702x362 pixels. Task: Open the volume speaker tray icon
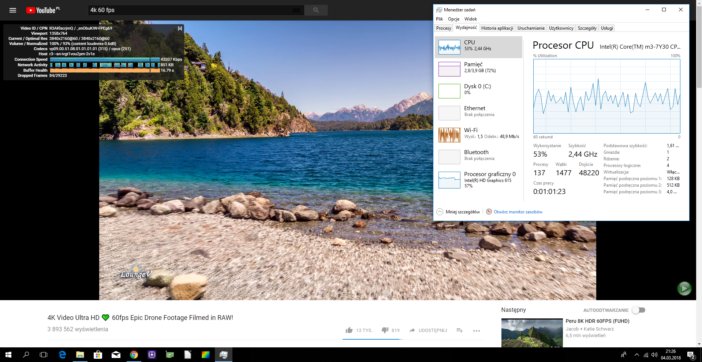point(655,355)
